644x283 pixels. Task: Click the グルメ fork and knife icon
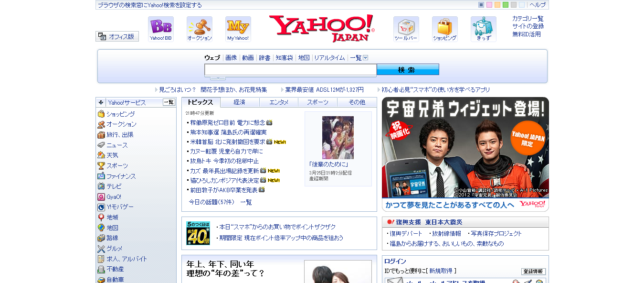(x=101, y=249)
